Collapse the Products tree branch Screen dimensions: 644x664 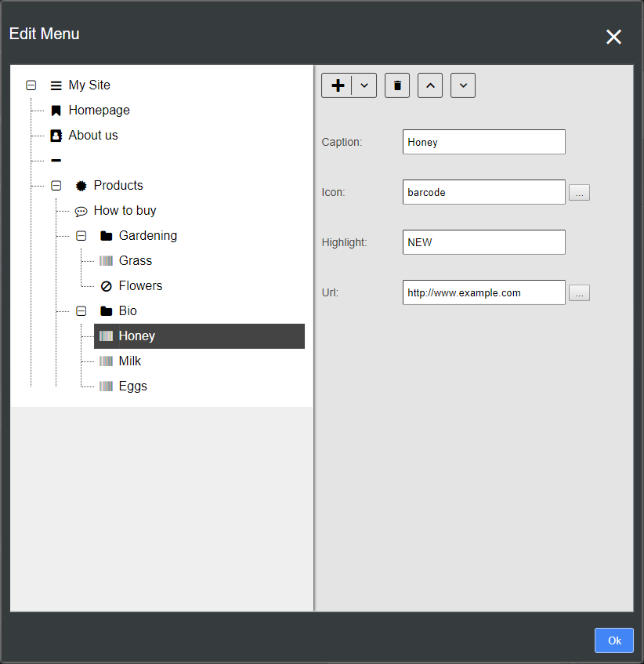pos(56,185)
